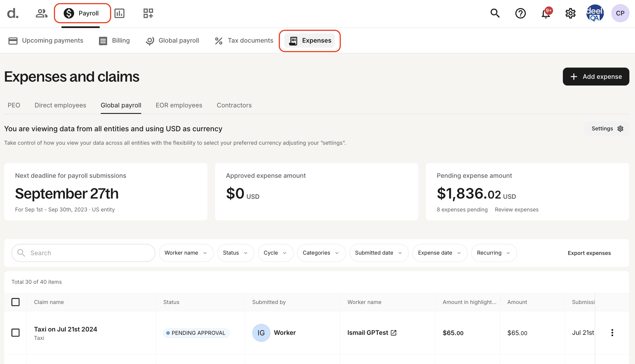
Task: Click Export expenses
Action: (589, 253)
